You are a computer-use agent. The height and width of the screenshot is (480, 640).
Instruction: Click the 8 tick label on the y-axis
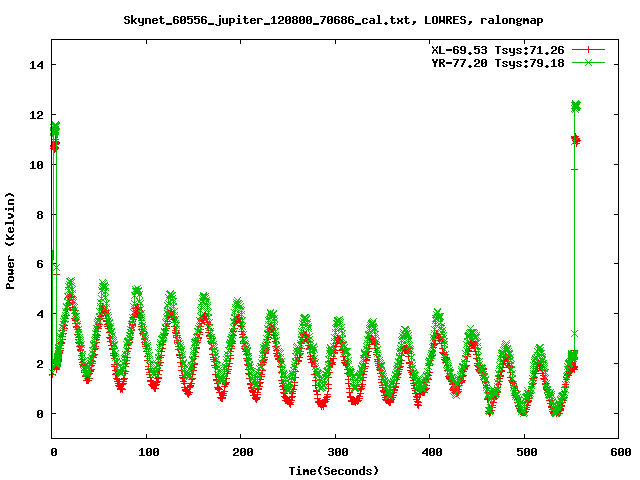(41, 214)
